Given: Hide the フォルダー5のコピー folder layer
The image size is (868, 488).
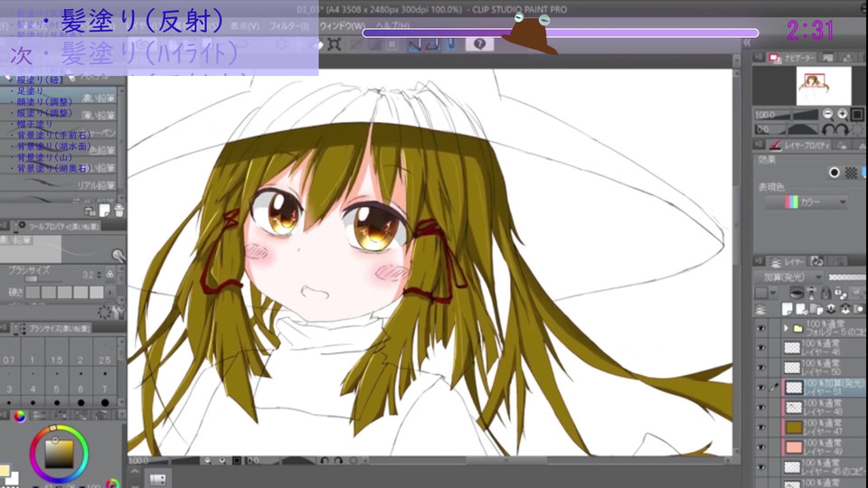Looking at the screenshot, I should 761,328.
